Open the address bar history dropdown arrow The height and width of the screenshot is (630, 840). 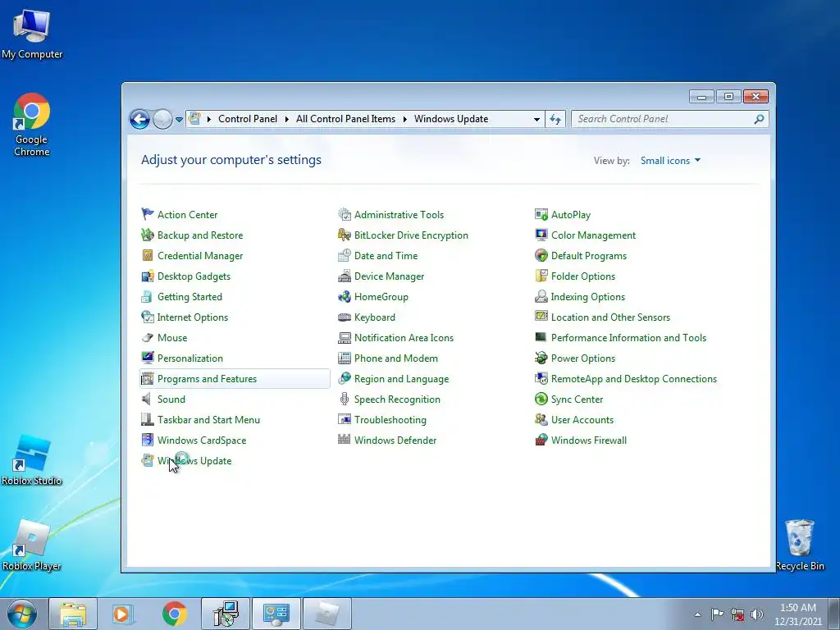[536, 119]
